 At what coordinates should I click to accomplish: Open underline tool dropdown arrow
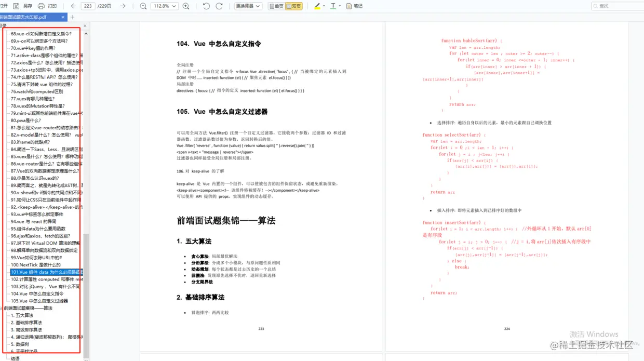[x=340, y=6]
